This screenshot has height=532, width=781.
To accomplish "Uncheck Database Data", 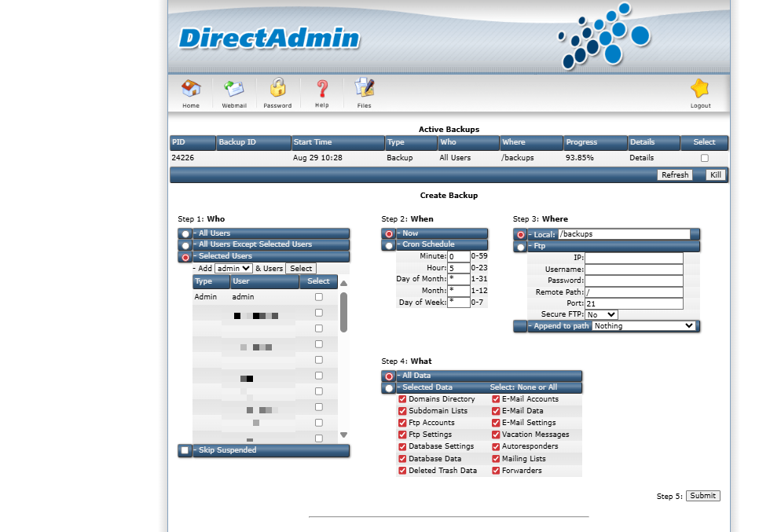I will pos(402,458).
